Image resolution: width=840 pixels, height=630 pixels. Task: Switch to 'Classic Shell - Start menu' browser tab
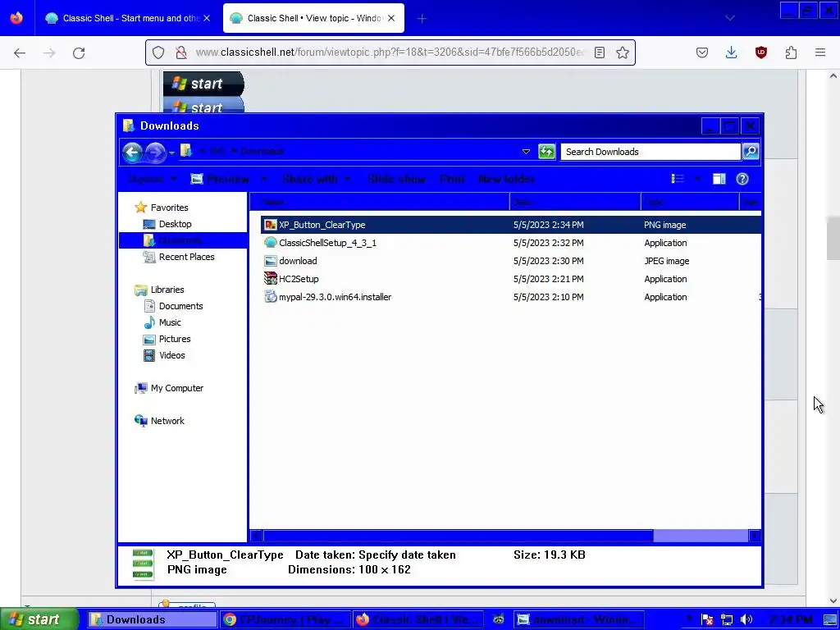[126, 18]
